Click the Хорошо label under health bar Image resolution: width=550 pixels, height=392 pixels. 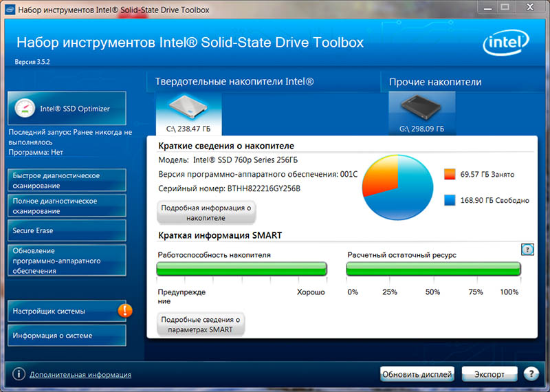point(311,292)
